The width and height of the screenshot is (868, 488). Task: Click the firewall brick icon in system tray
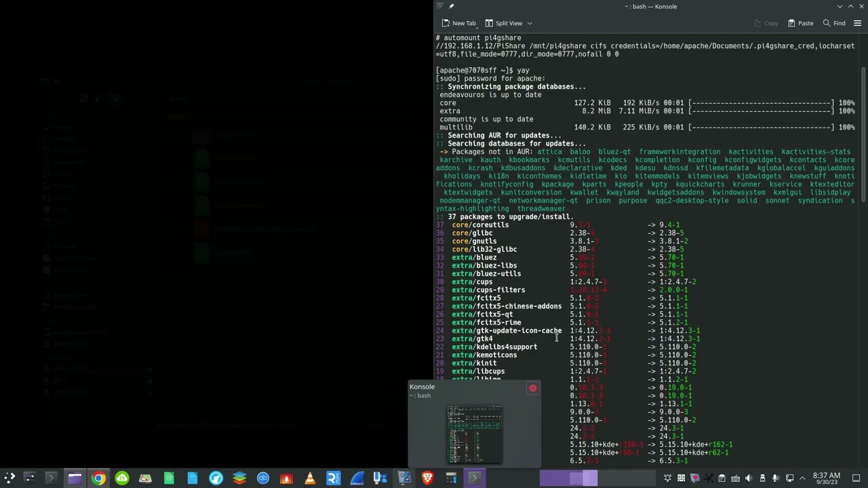tap(681, 479)
